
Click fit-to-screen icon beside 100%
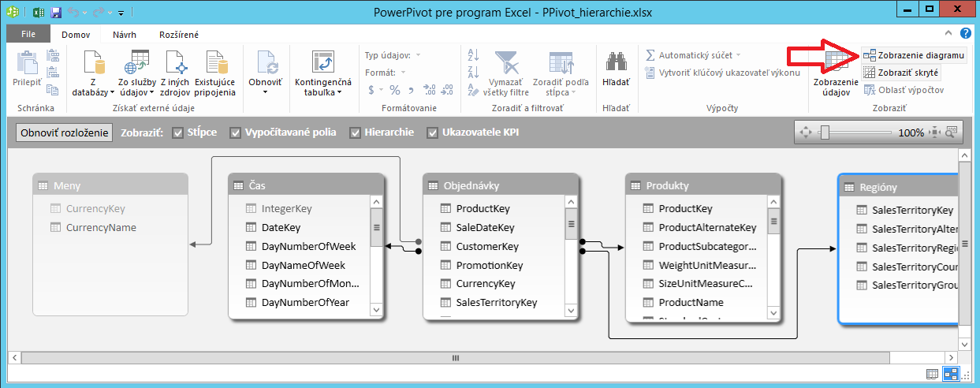coord(936,132)
